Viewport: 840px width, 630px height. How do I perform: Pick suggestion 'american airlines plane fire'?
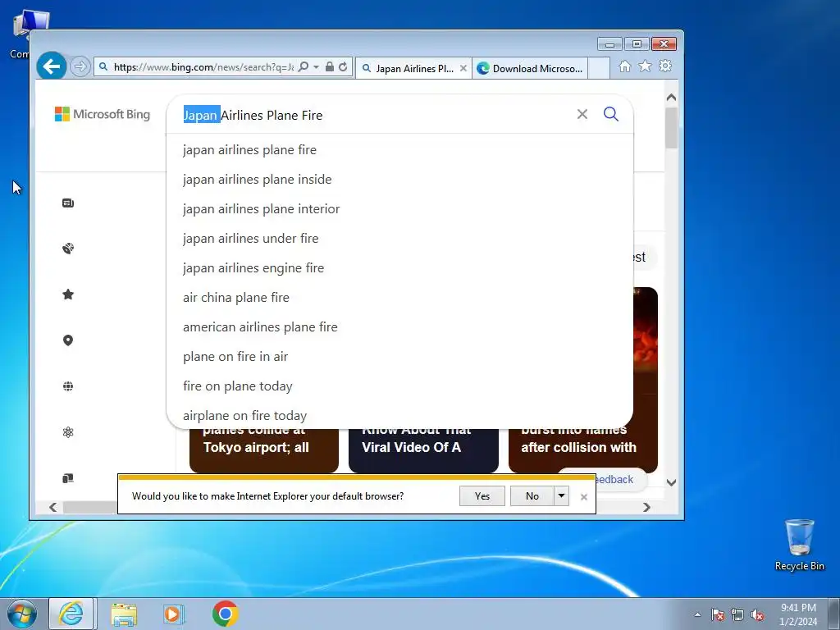399,326
